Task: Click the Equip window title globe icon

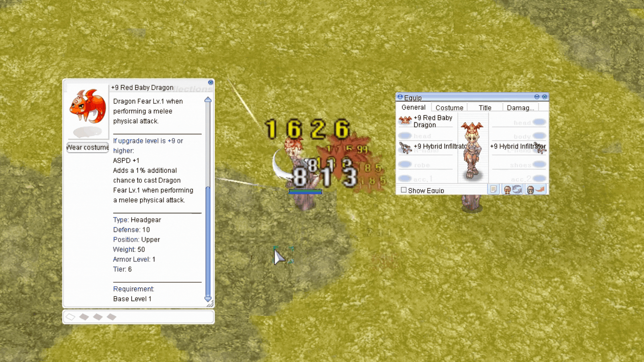Action: point(400,97)
